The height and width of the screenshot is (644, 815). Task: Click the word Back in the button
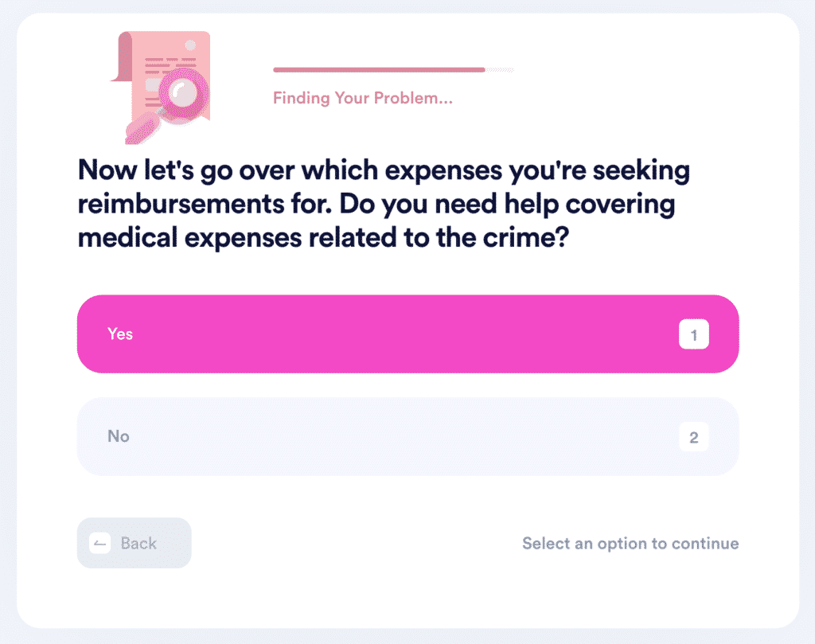click(x=138, y=543)
